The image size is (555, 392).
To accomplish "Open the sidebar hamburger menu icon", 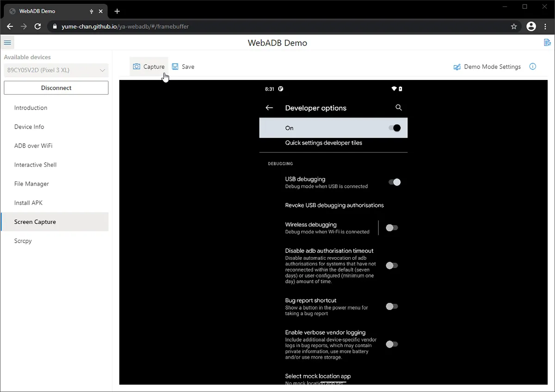I will 7,42.
